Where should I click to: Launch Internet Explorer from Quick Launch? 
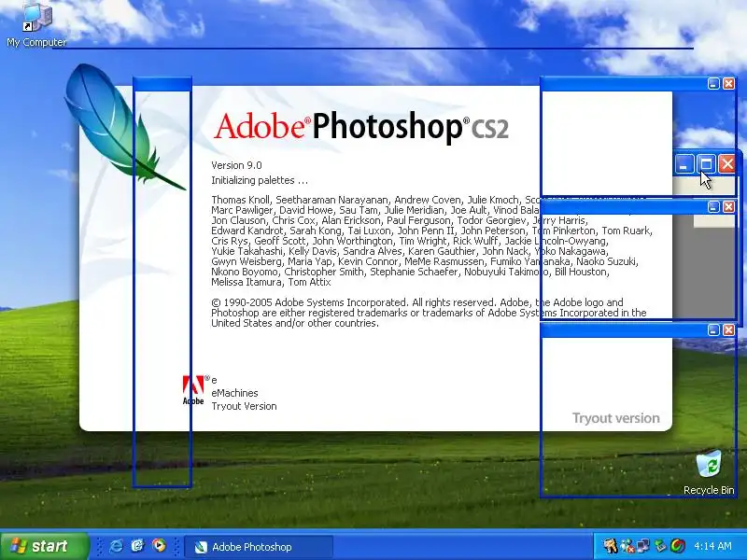pos(116,546)
